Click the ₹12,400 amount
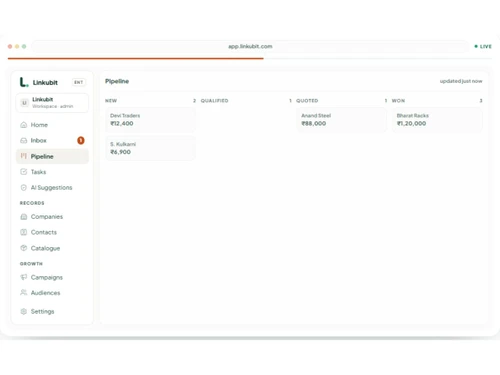The width and height of the screenshot is (500, 375). [x=122, y=123]
